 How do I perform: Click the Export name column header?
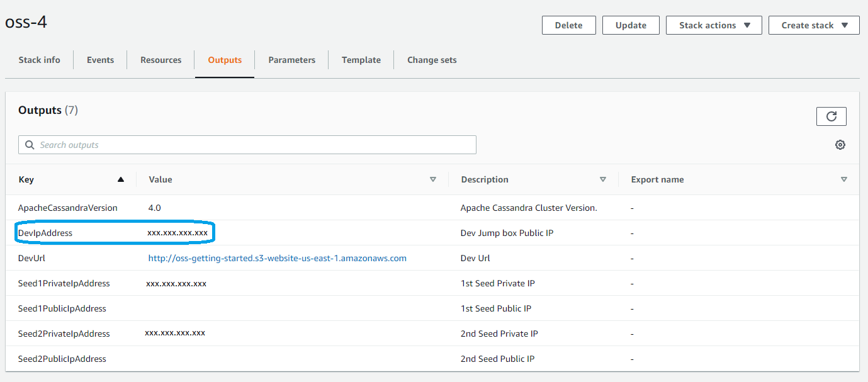click(x=657, y=179)
